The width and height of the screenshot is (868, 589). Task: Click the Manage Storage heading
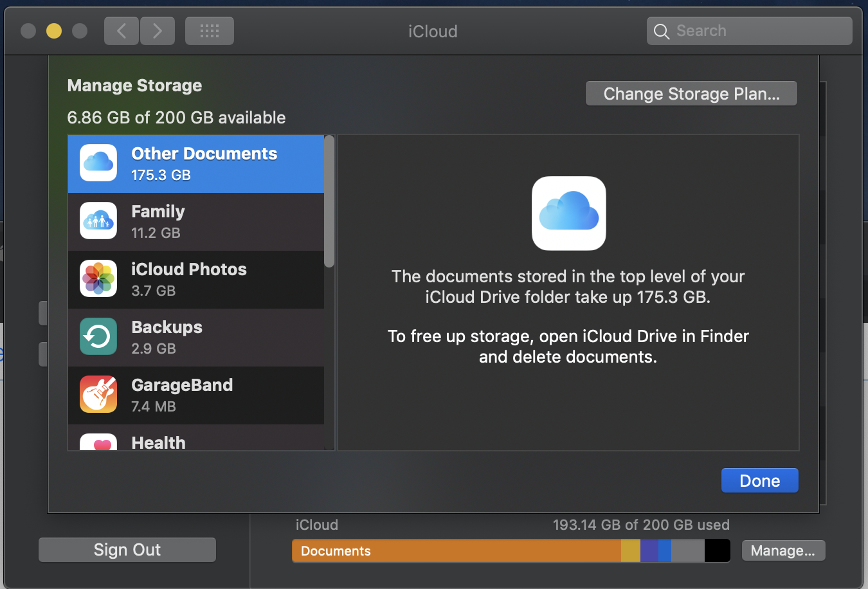134,86
